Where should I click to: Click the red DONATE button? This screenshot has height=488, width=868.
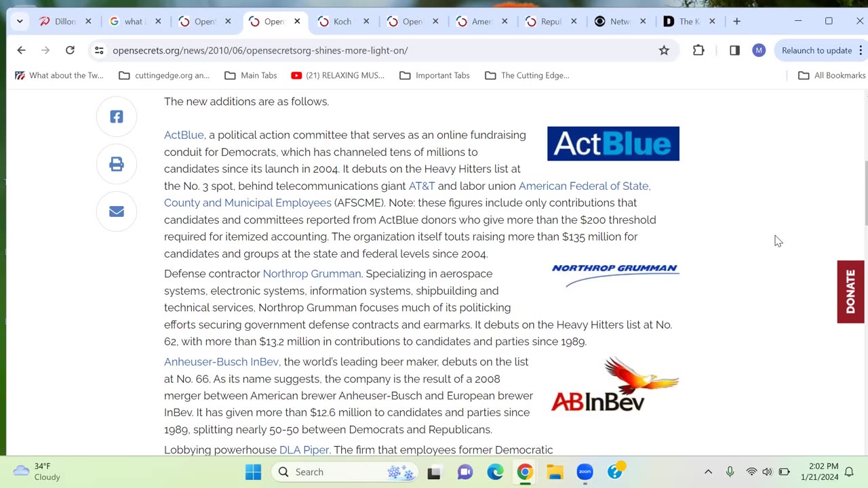tap(851, 291)
